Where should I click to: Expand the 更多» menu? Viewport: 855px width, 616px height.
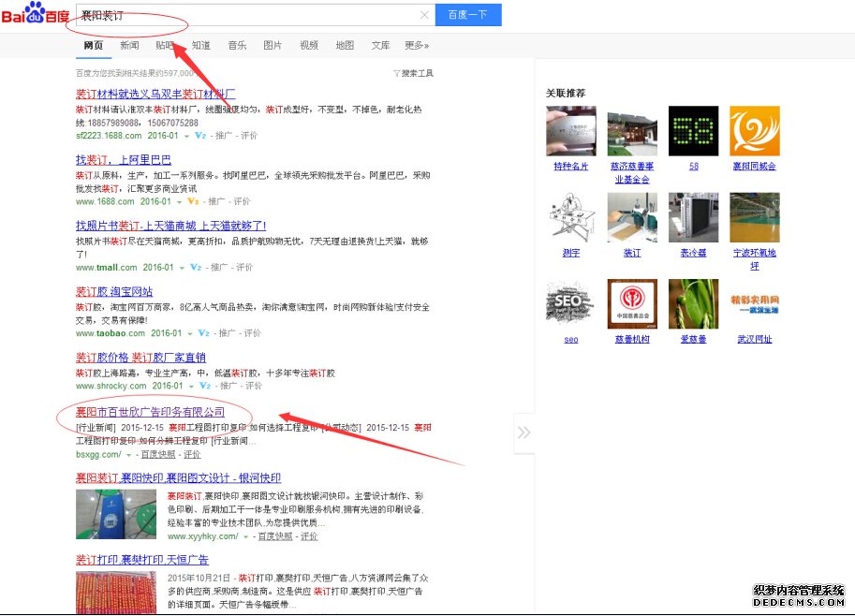click(x=417, y=45)
